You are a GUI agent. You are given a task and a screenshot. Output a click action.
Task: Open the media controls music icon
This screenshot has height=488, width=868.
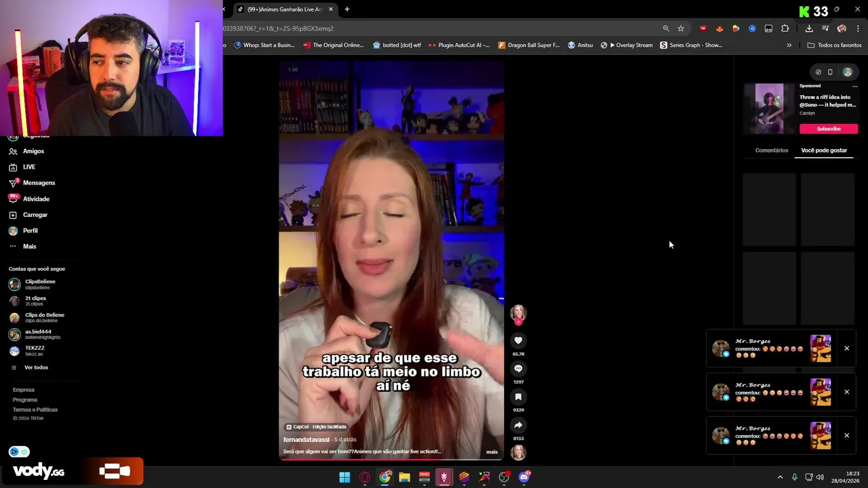(825, 28)
